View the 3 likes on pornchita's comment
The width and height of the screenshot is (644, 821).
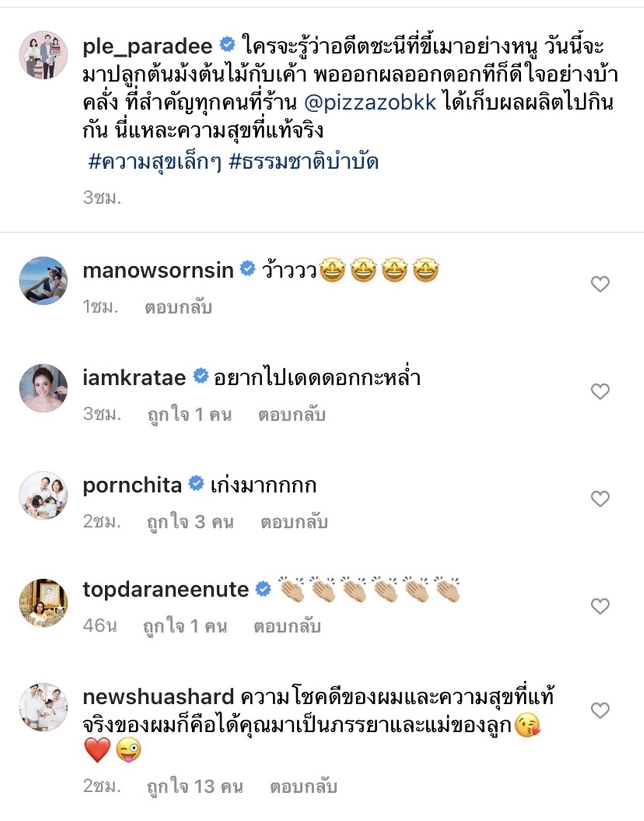190,522
